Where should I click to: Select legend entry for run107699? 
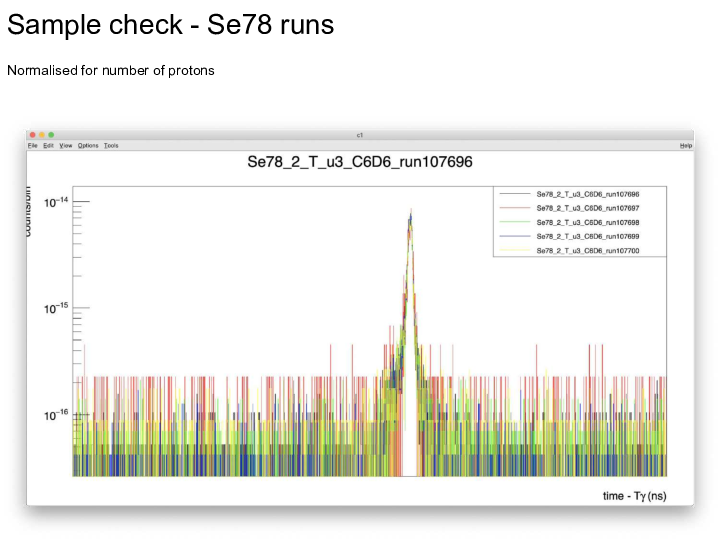point(588,236)
